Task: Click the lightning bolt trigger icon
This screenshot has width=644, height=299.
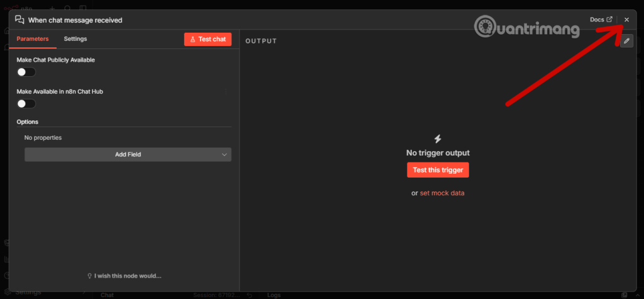Action: tap(438, 138)
